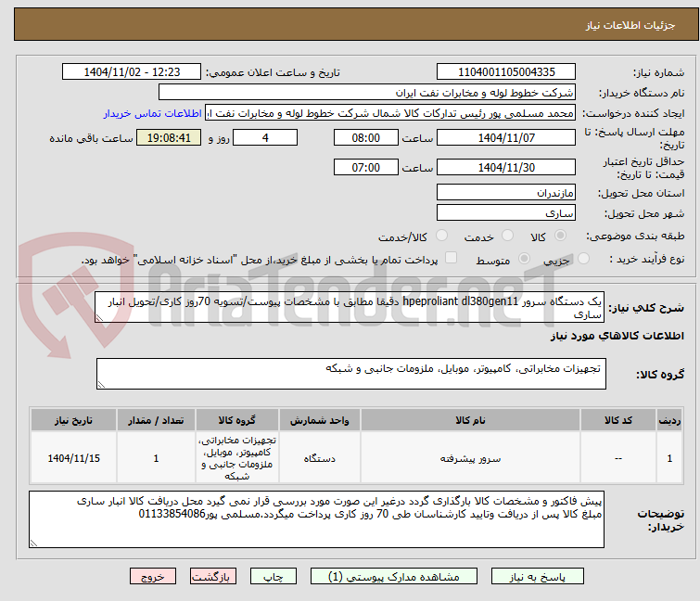The height and width of the screenshot is (601, 700).
Task: Select the کالا/خدمت radio button
Action: (x=441, y=236)
